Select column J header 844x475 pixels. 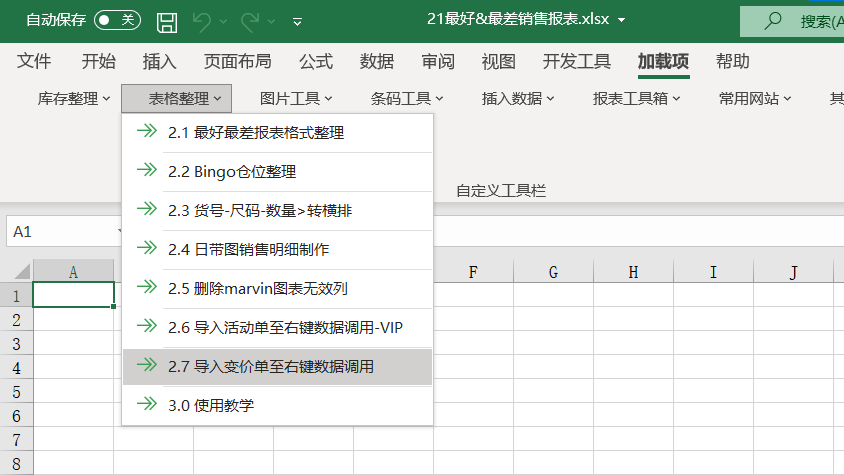pos(793,271)
